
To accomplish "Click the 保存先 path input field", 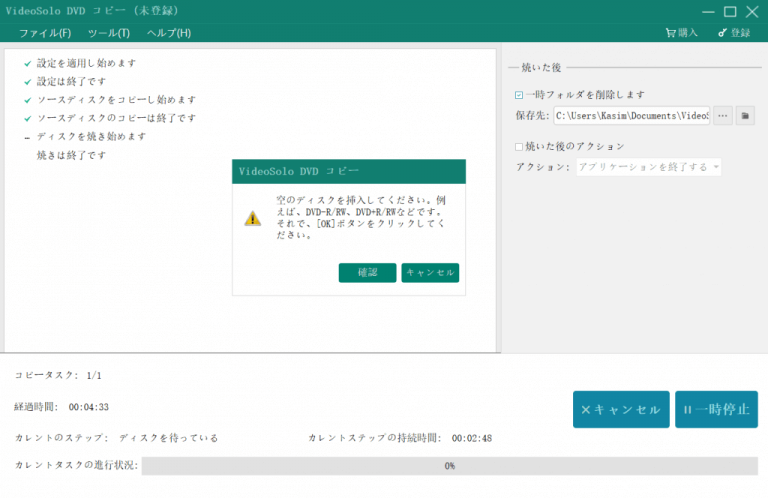I will (x=632, y=116).
